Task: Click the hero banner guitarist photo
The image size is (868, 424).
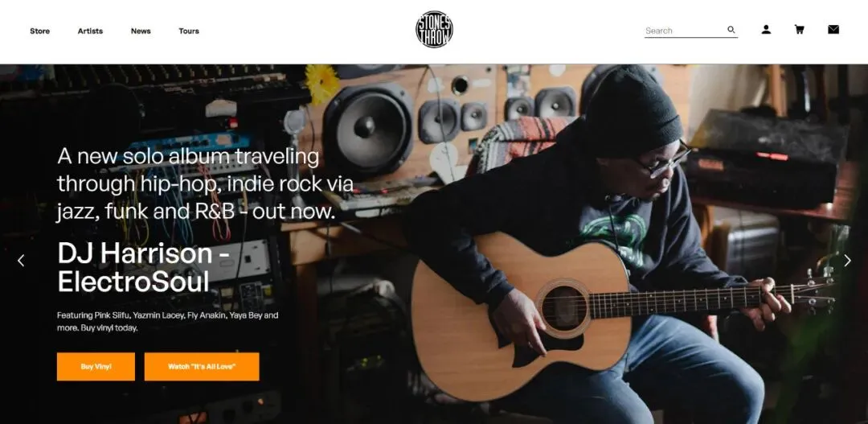Action: (x=434, y=244)
